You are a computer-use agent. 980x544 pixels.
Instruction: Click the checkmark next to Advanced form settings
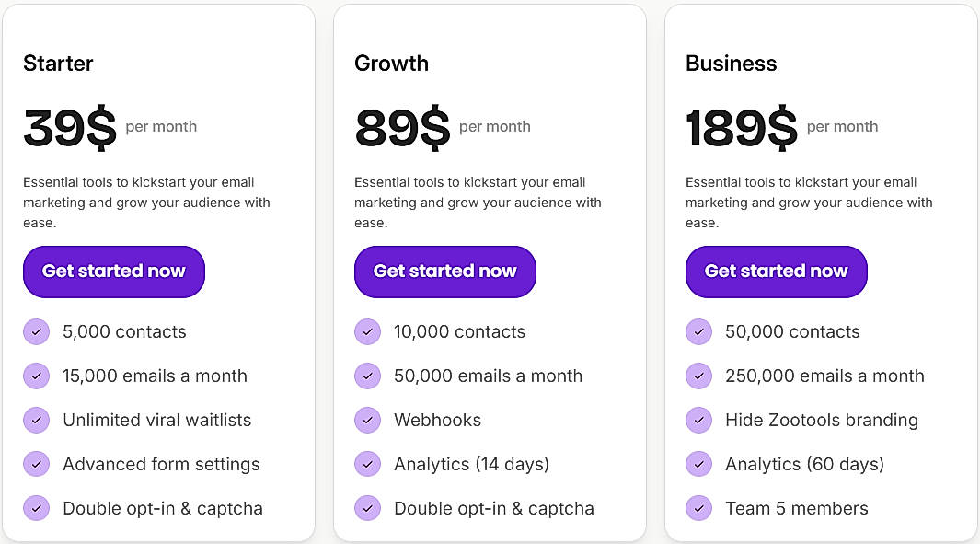pyautogui.click(x=37, y=464)
